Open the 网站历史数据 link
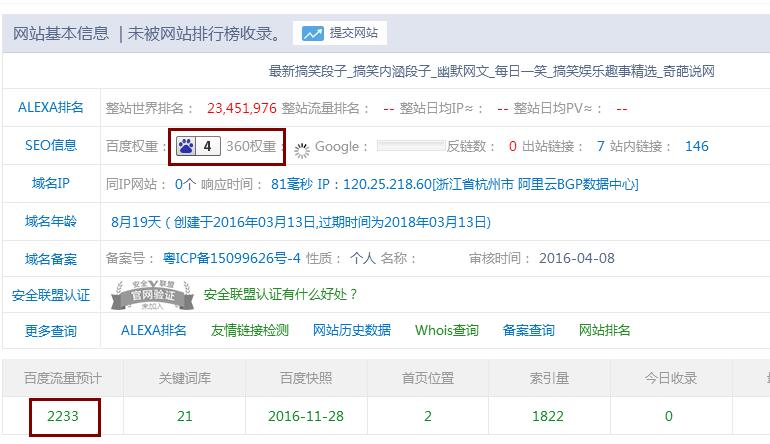 351,330
